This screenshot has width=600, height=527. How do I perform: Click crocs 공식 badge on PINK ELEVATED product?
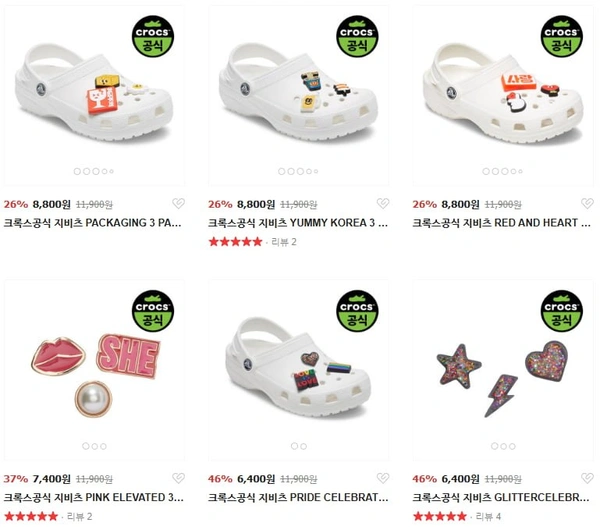point(153,311)
